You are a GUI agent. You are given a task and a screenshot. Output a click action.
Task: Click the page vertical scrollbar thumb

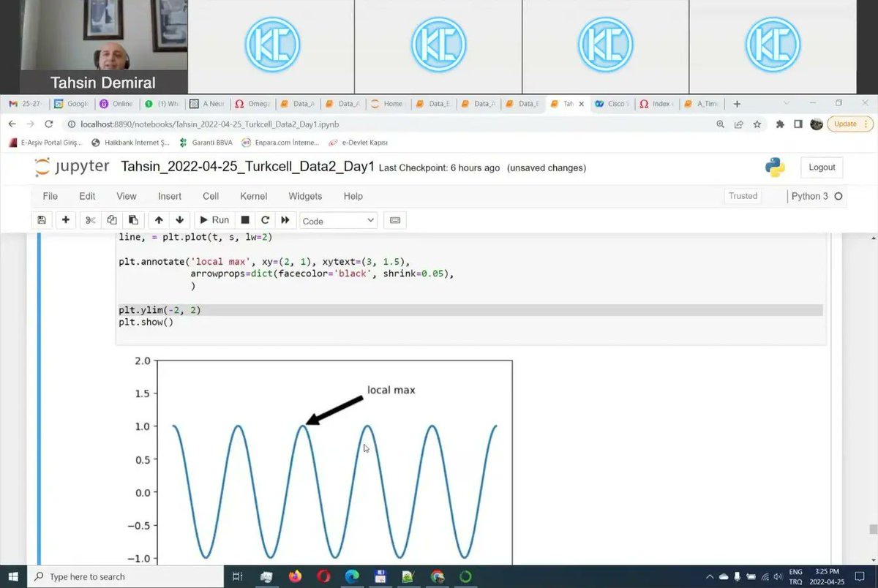click(x=872, y=529)
